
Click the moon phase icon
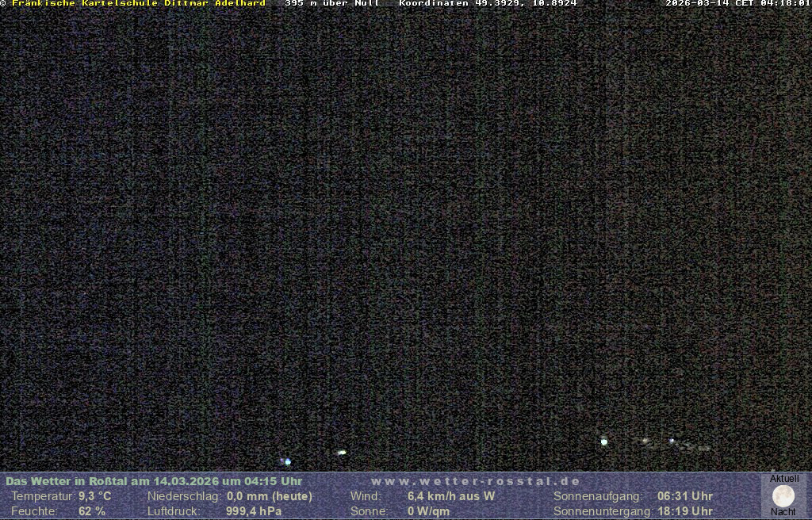click(783, 496)
